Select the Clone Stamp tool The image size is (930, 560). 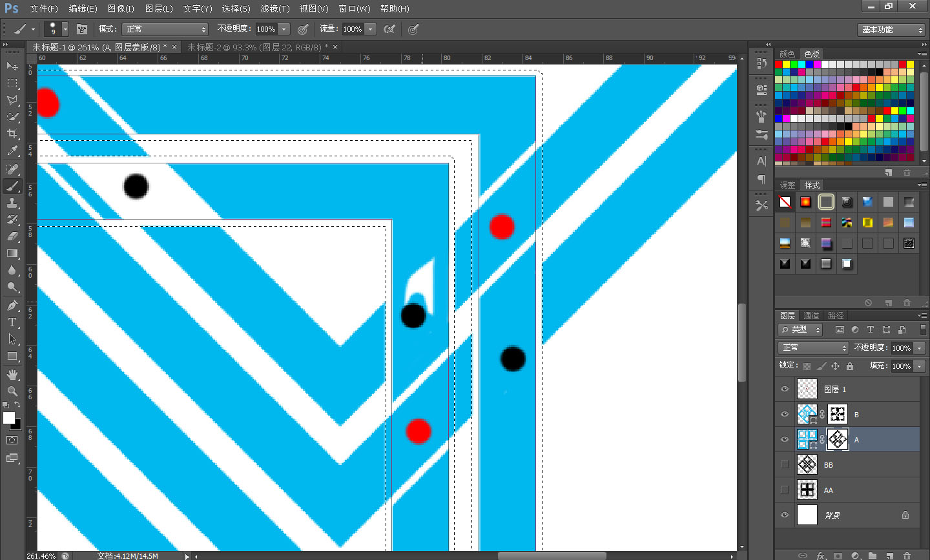(x=12, y=203)
